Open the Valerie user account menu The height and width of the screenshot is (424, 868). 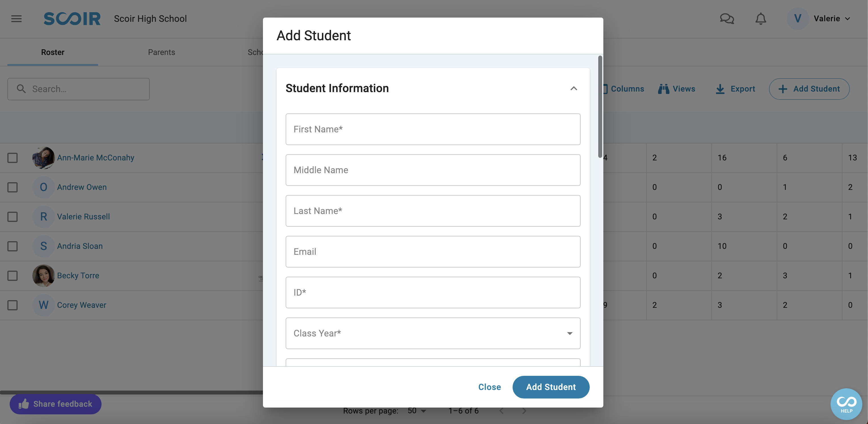pyautogui.click(x=819, y=18)
